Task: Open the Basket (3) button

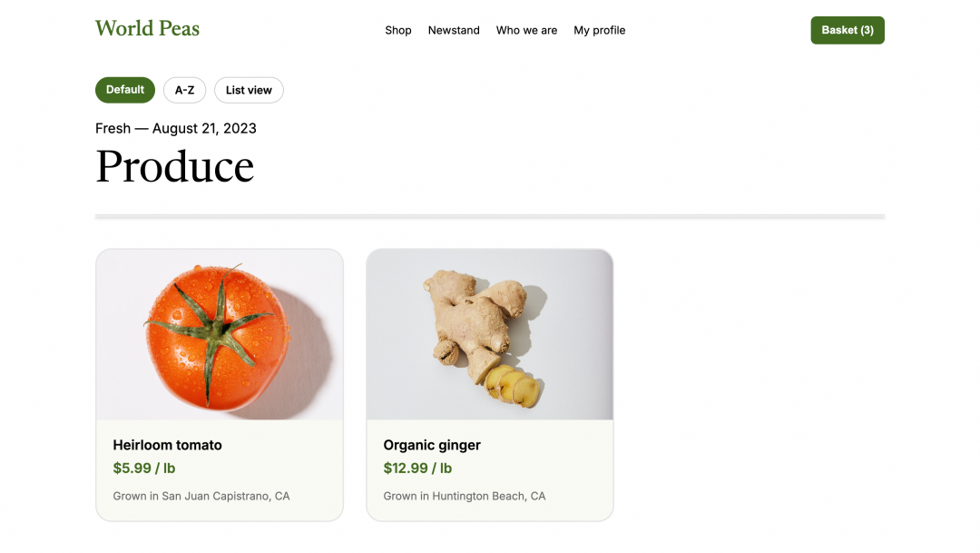Action: coord(848,30)
